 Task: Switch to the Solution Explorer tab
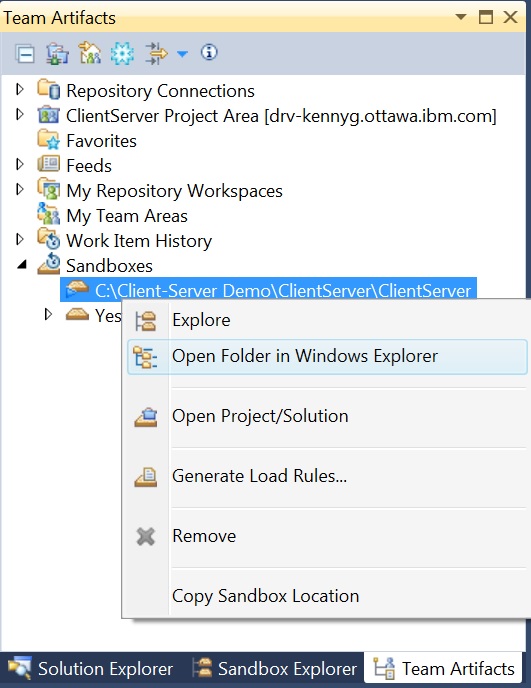tap(91, 669)
